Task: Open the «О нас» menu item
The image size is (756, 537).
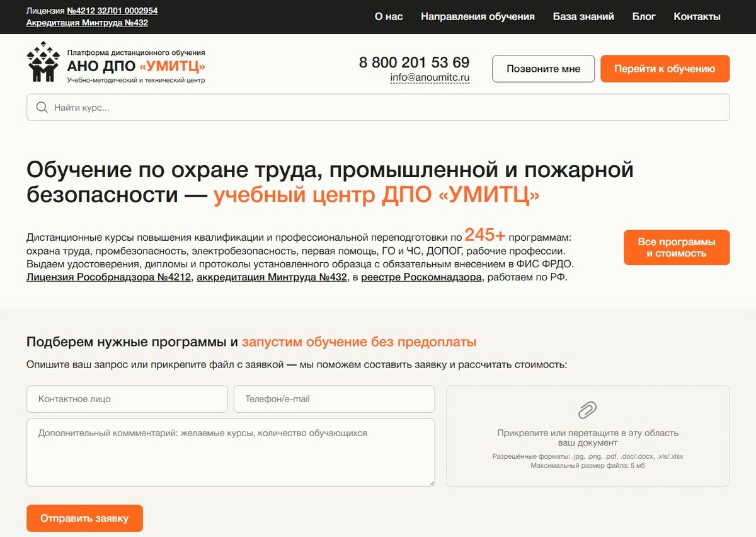Action: coord(389,16)
